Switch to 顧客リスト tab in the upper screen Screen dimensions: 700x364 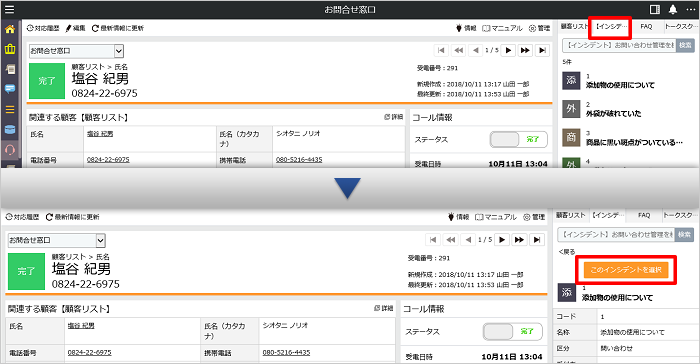(574, 27)
